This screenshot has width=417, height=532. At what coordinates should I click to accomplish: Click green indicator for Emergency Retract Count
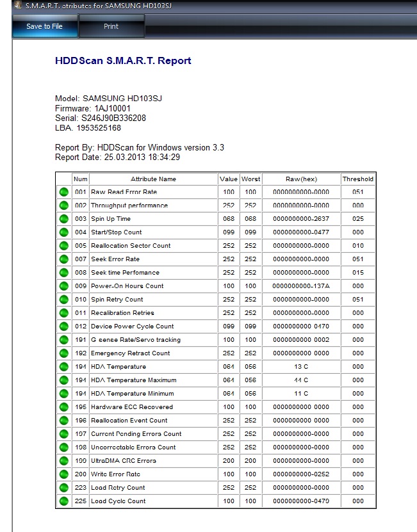coord(63,353)
